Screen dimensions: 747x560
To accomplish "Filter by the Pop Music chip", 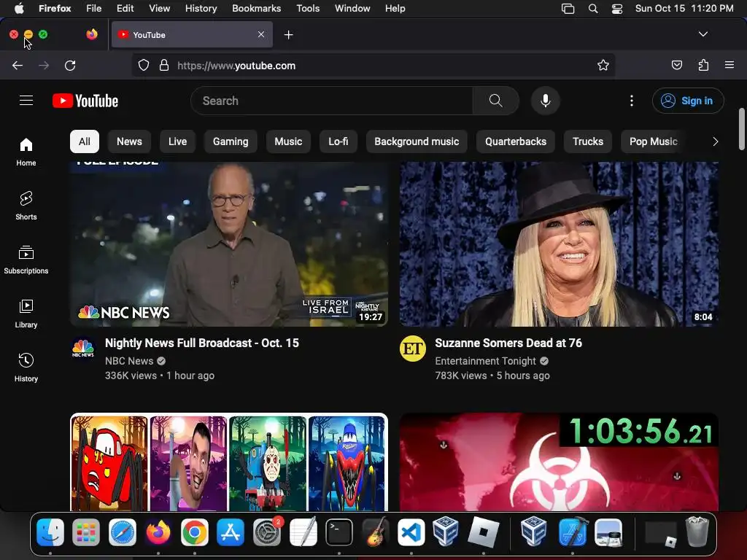I will [x=653, y=141].
